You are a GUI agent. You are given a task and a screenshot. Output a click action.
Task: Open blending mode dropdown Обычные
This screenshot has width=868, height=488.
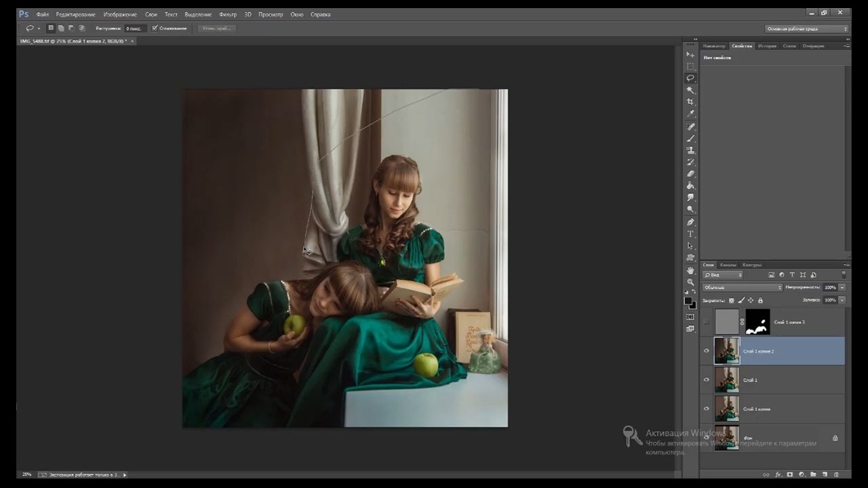coord(743,287)
